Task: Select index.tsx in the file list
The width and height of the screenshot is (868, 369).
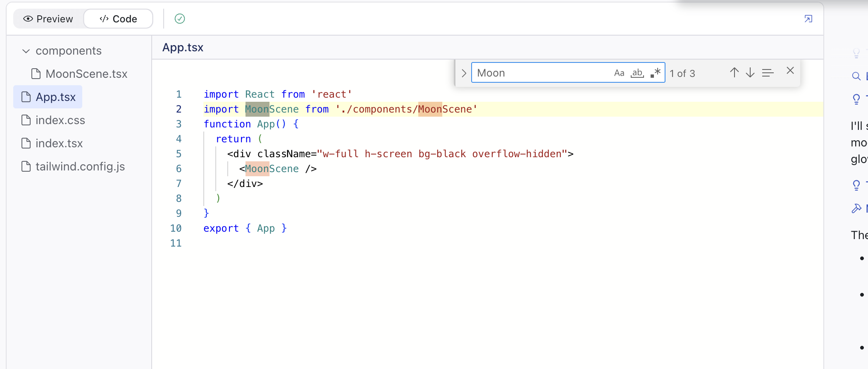Action: pos(59,144)
